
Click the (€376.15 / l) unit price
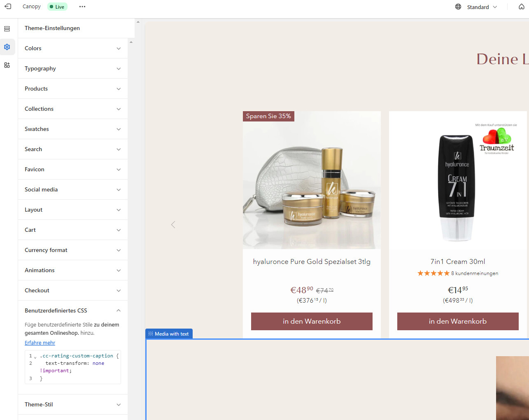(x=312, y=300)
